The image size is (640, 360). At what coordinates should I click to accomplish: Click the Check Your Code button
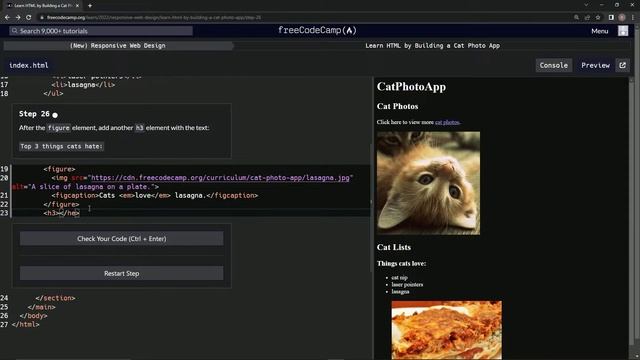[x=122, y=239]
